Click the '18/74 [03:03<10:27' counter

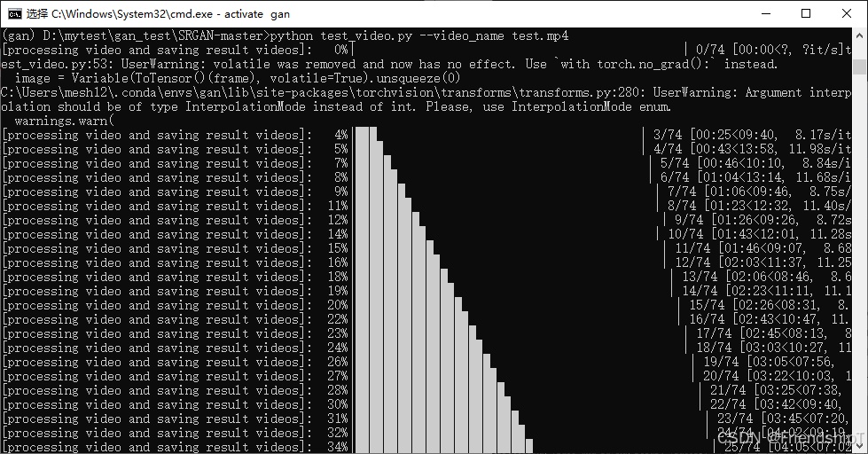tap(762, 348)
